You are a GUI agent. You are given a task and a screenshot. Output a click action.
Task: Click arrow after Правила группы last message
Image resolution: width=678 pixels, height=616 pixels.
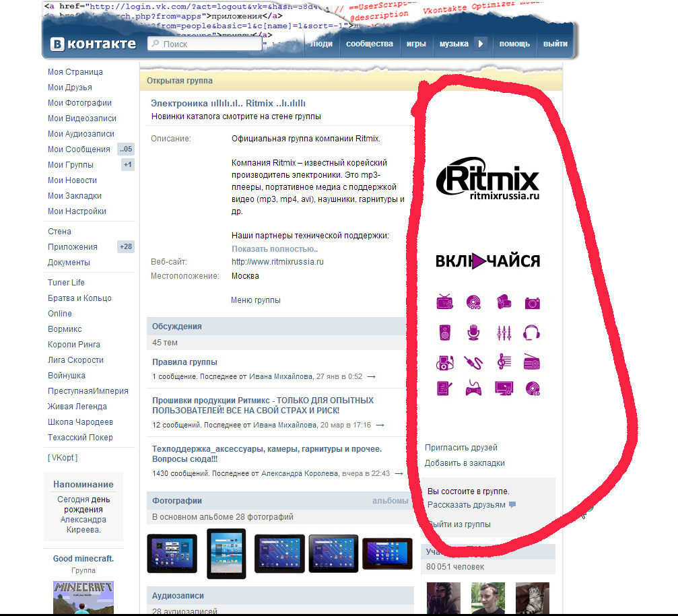372,376
